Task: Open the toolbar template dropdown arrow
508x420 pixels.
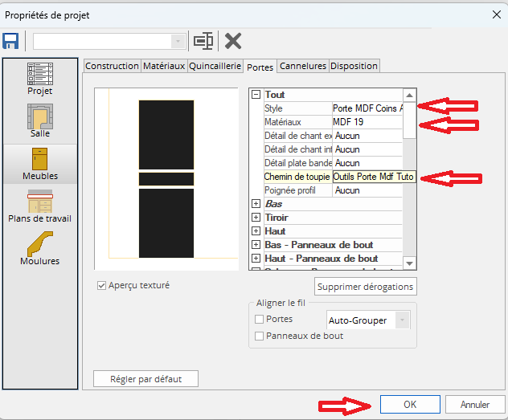Action: pyautogui.click(x=178, y=42)
